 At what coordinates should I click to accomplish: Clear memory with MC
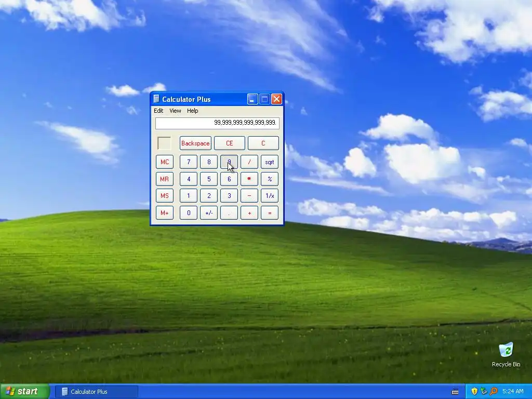pyautogui.click(x=165, y=162)
